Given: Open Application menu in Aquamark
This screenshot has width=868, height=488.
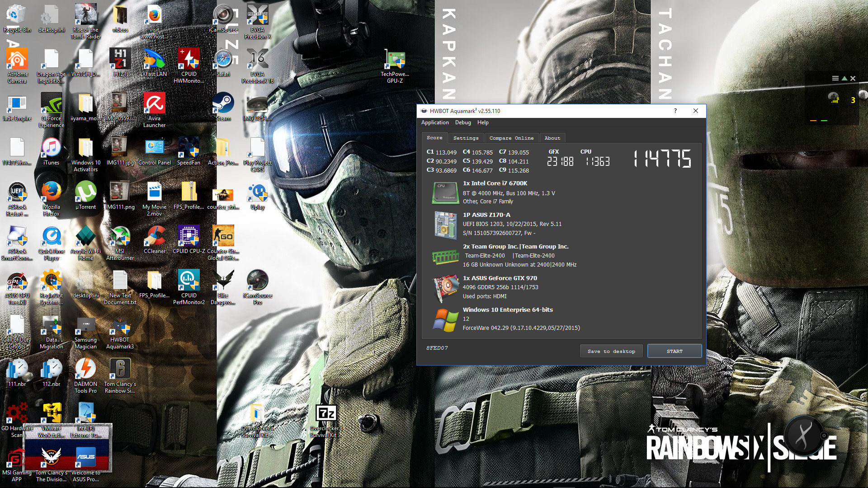Looking at the screenshot, I should [x=435, y=122].
